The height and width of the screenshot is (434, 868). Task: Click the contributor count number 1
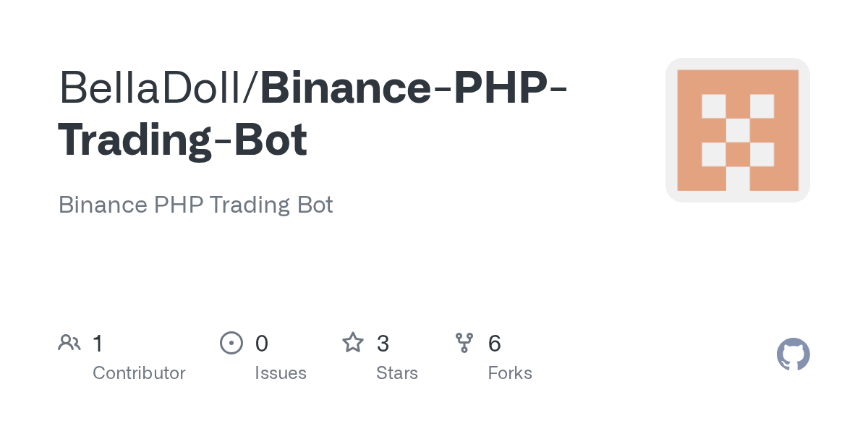[x=98, y=343]
